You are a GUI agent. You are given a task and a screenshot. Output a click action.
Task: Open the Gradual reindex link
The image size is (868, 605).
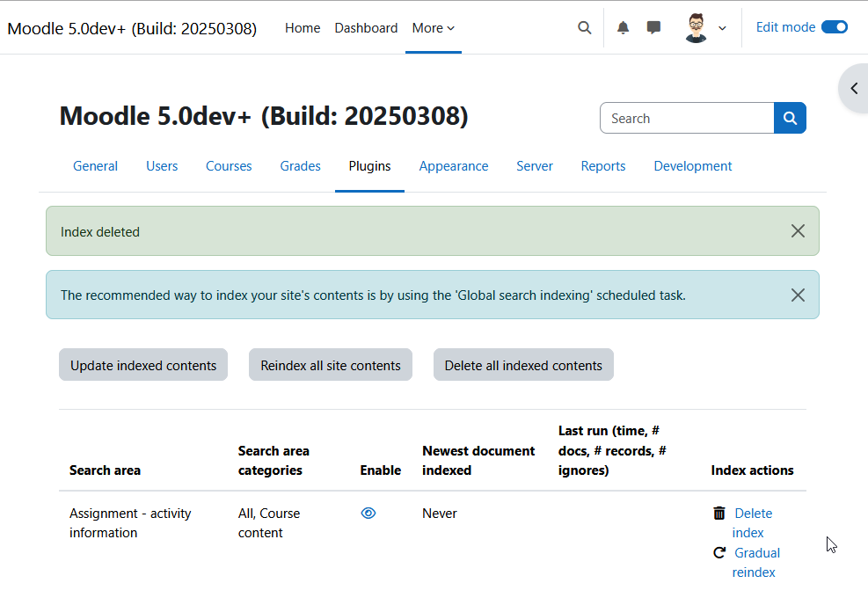[x=755, y=563]
